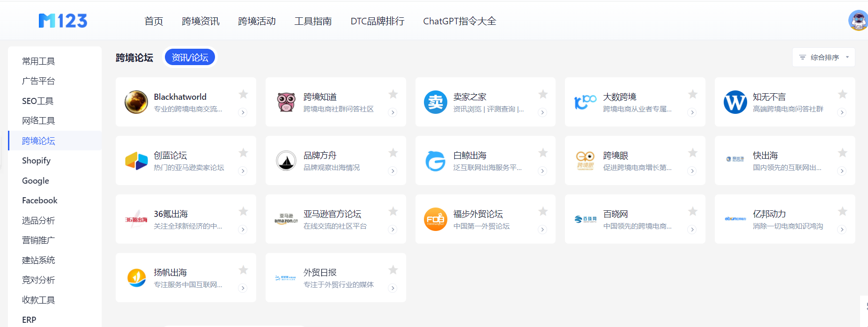
Task: Open the arrow icon on Blackhatworld card
Action: 243,112
